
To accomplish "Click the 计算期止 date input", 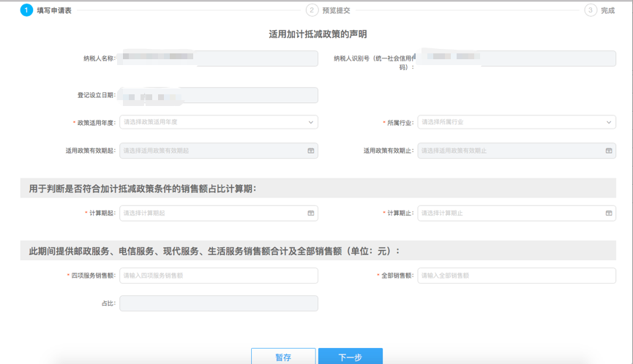I will pyautogui.click(x=510, y=213).
